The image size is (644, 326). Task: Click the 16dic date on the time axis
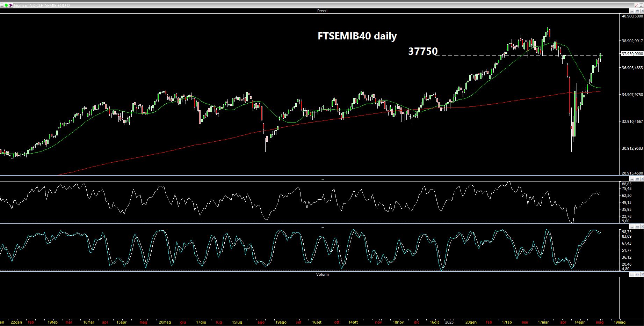434,322
